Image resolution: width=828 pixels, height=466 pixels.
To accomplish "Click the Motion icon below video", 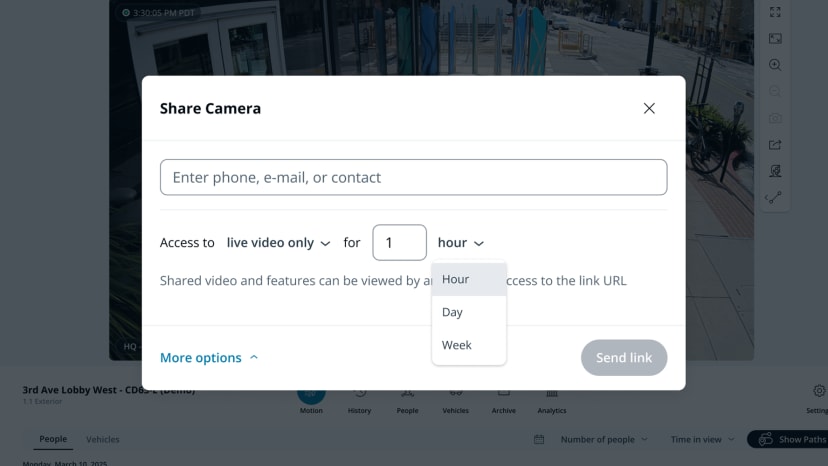I will [311, 395].
